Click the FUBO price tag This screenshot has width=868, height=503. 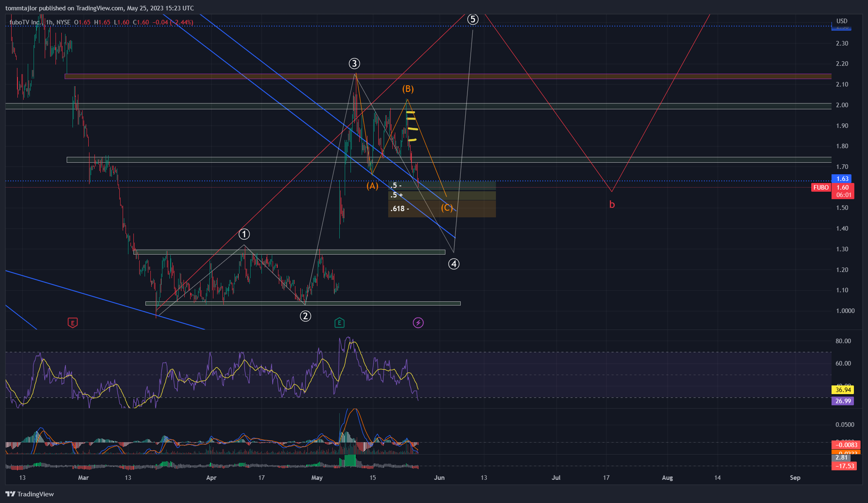[821, 188]
